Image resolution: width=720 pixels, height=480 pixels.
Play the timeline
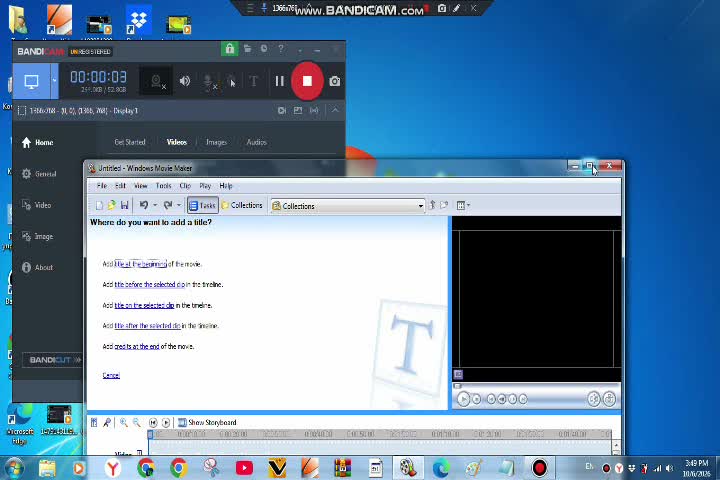click(166, 422)
